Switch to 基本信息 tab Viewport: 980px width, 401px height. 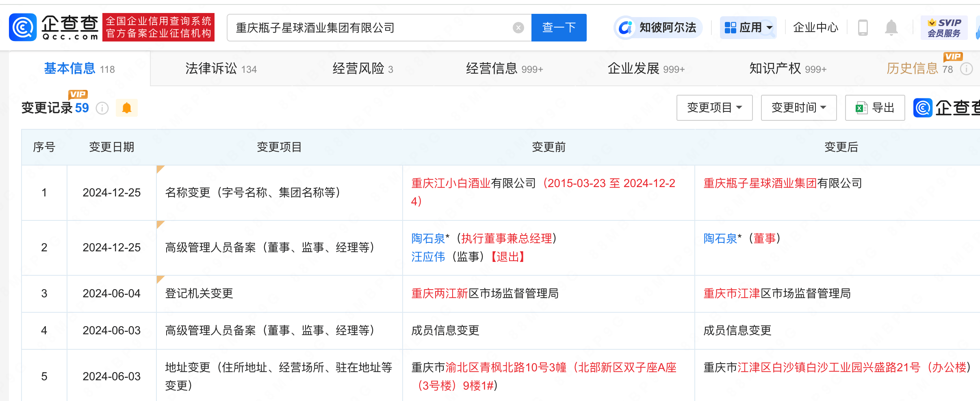coord(79,69)
